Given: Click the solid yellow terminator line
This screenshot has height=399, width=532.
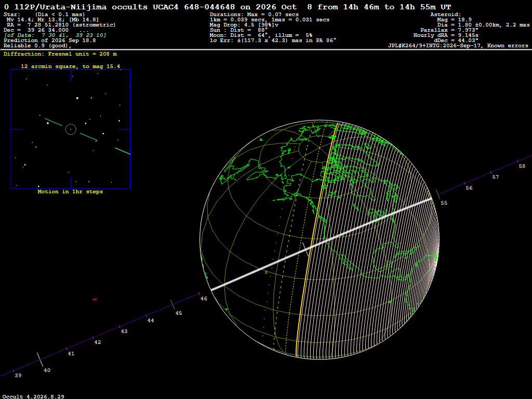Looking at the screenshot, I should tap(316, 240).
